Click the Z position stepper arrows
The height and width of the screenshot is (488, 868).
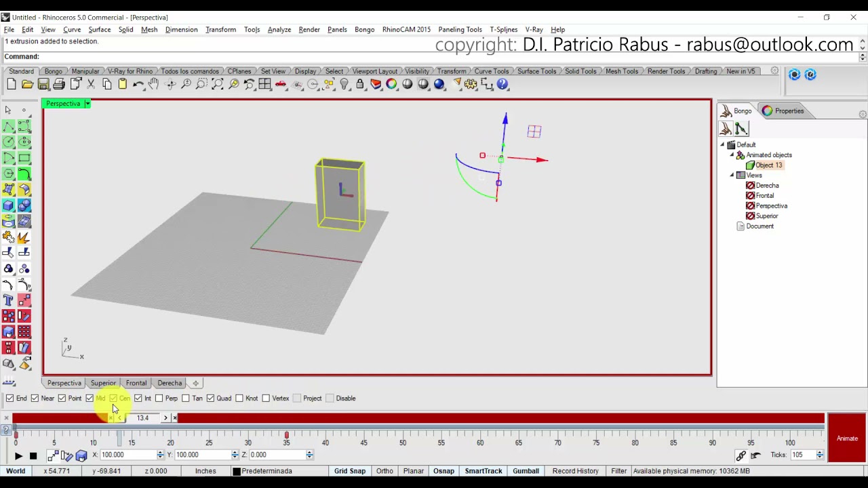[309, 455]
